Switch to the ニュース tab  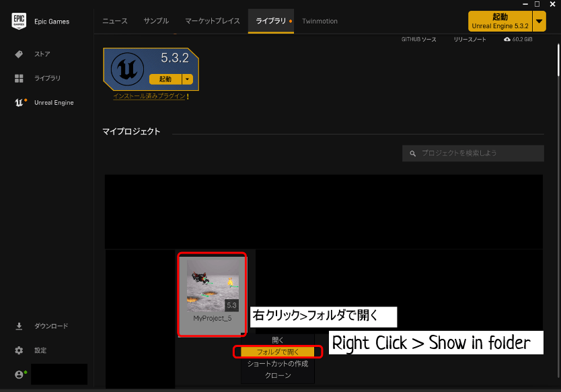(115, 21)
